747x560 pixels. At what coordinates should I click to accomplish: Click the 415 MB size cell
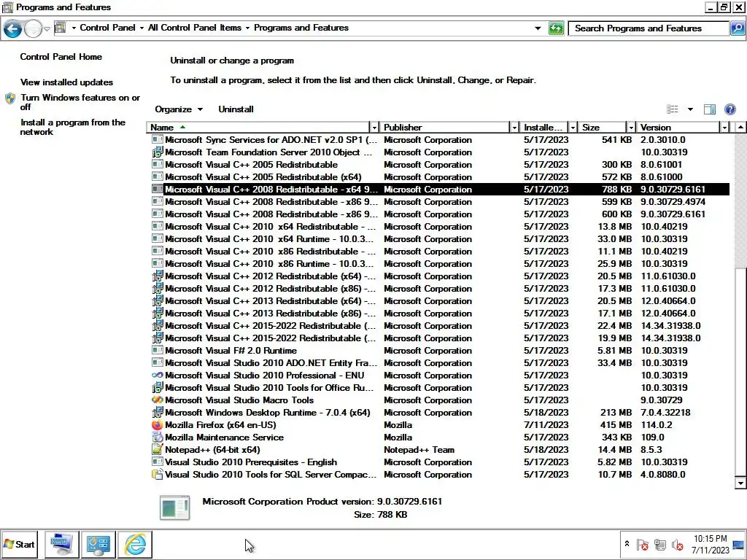pos(616,425)
